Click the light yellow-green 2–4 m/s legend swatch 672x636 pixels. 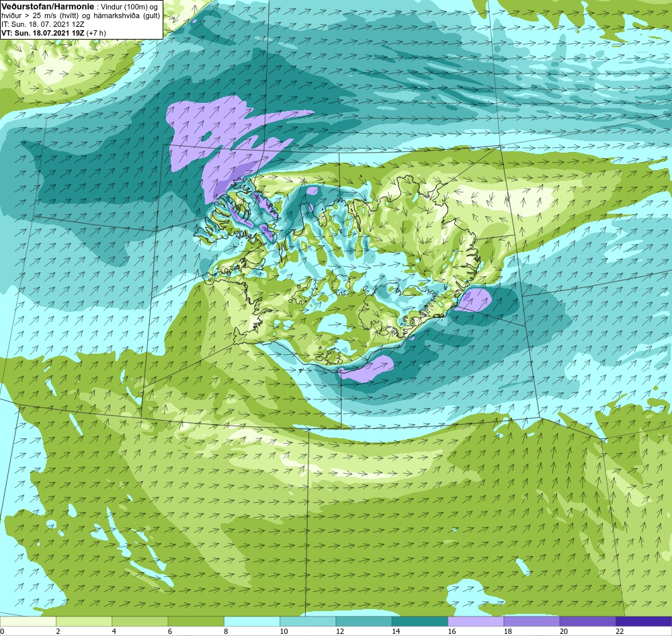(x=84, y=621)
